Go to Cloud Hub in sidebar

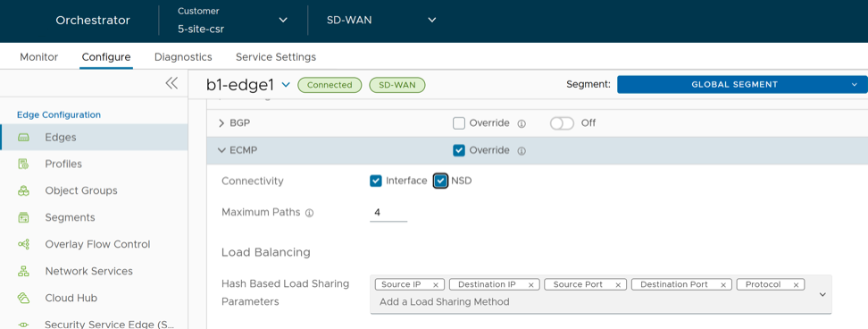[71, 298]
